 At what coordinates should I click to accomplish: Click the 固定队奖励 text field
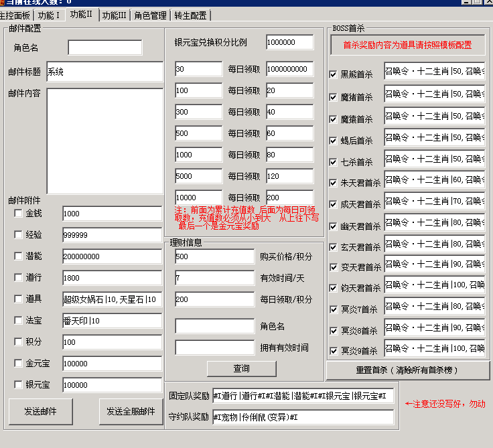[x=303, y=396]
